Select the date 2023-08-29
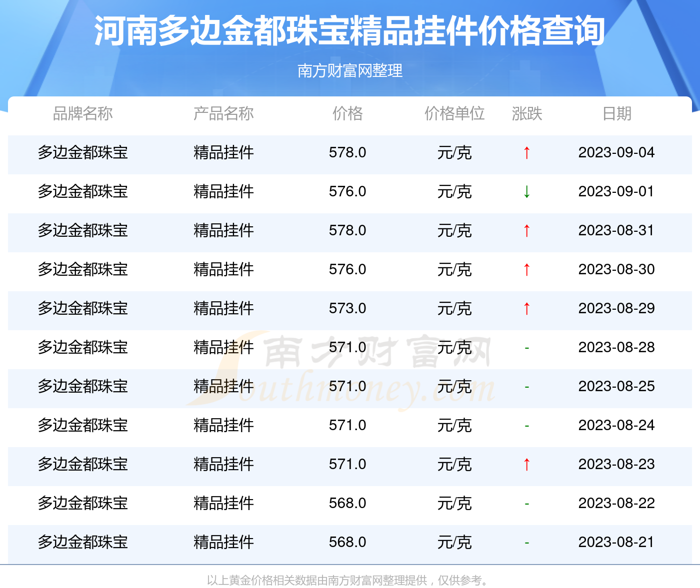 pos(616,308)
